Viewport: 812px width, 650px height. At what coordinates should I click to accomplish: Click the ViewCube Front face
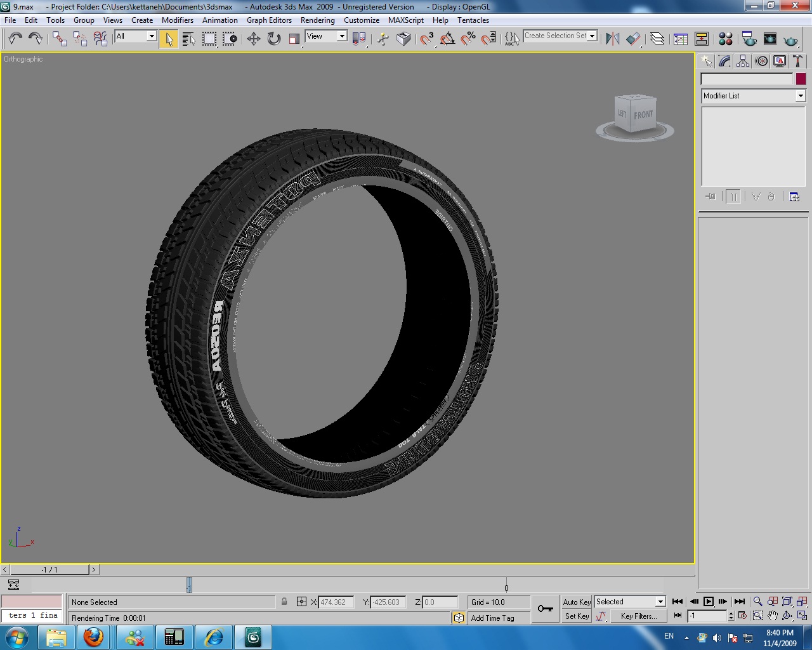(643, 115)
